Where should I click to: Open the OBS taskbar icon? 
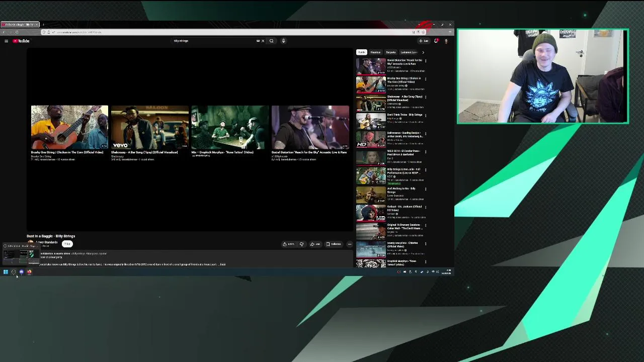coord(14,272)
